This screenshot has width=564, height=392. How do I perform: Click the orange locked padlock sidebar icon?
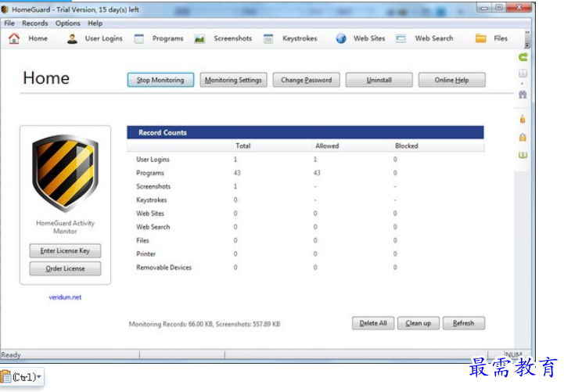coord(523,137)
